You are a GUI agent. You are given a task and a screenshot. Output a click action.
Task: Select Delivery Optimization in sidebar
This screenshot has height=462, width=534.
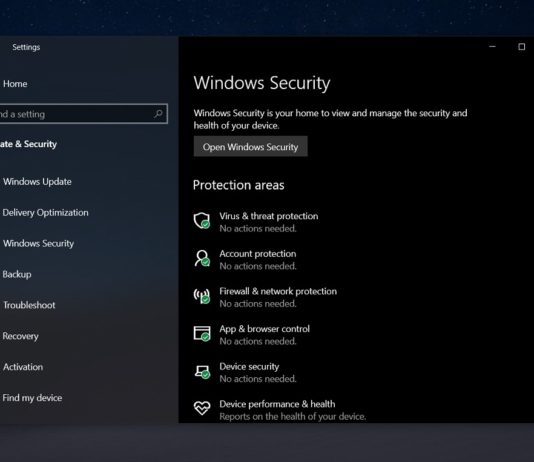pos(45,212)
